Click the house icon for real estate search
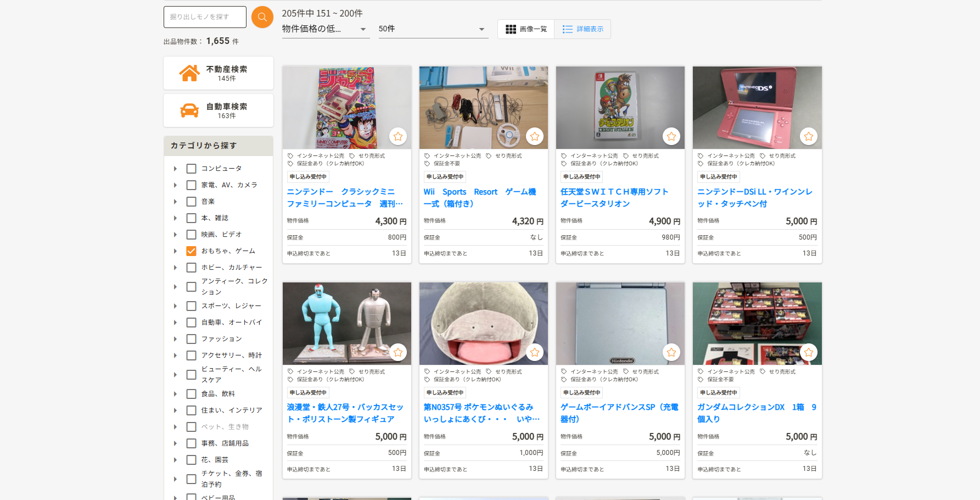 tap(189, 73)
